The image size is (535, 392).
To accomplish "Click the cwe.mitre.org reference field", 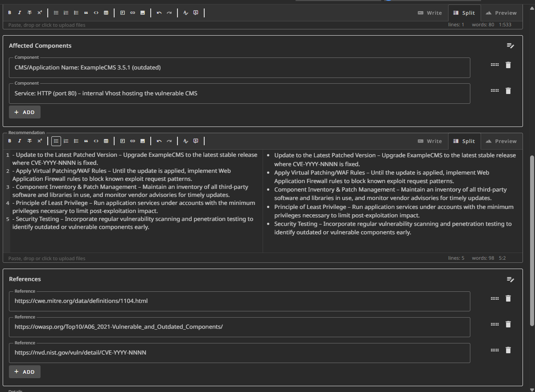I will 239,301.
